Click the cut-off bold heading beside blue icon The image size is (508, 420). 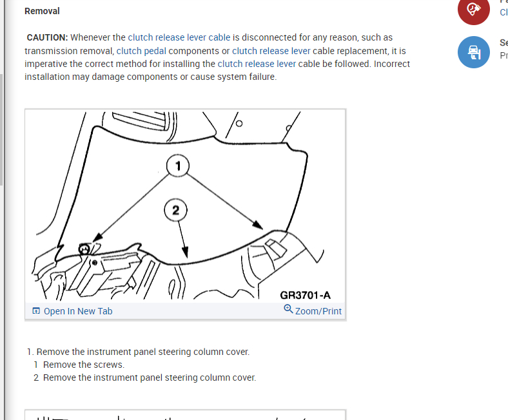(503, 43)
